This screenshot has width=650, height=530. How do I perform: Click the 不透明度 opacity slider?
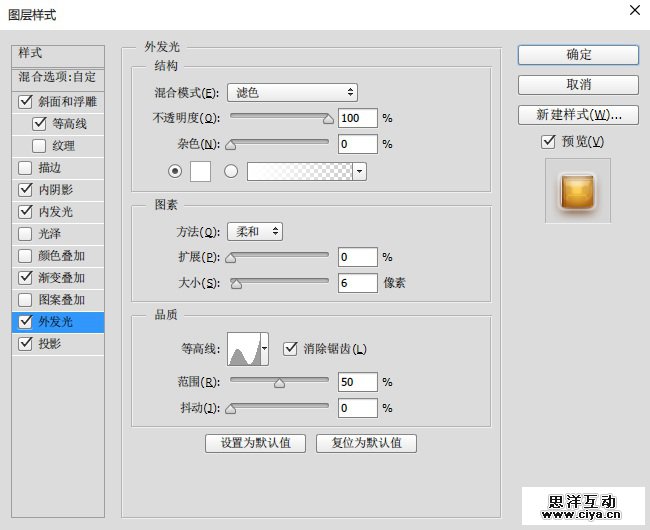pos(279,118)
